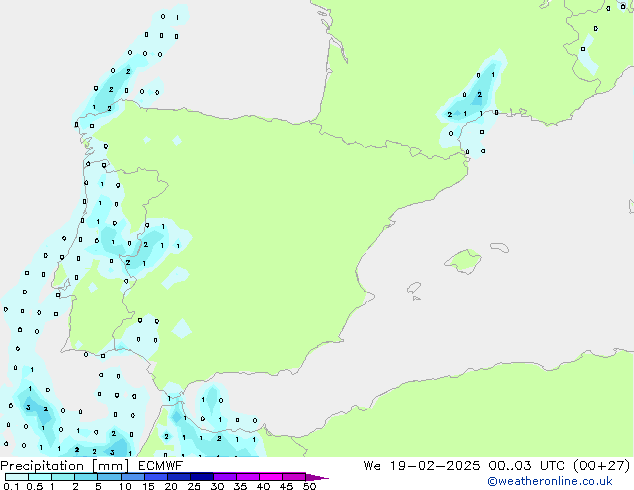Screen dimensions: 634x490
Task: Pick the legend swatch between 40 and 45
Action: pos(271,477)
